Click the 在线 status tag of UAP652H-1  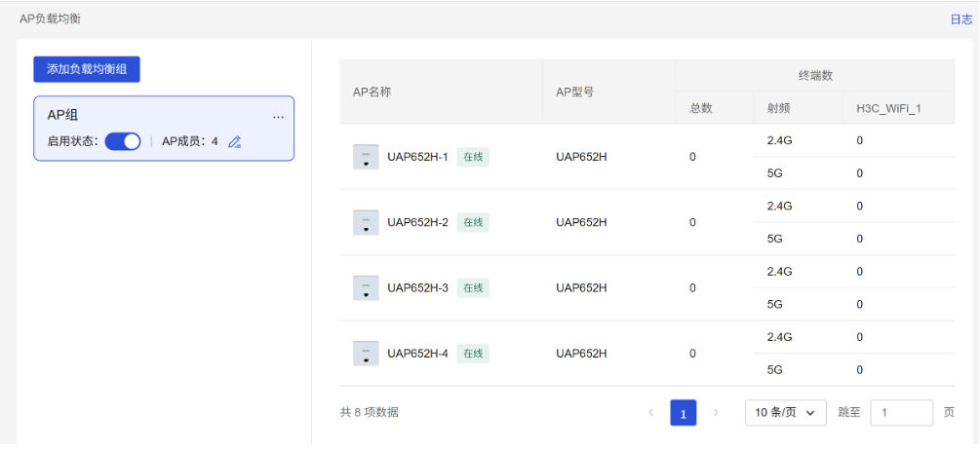[x=473, y=157]
